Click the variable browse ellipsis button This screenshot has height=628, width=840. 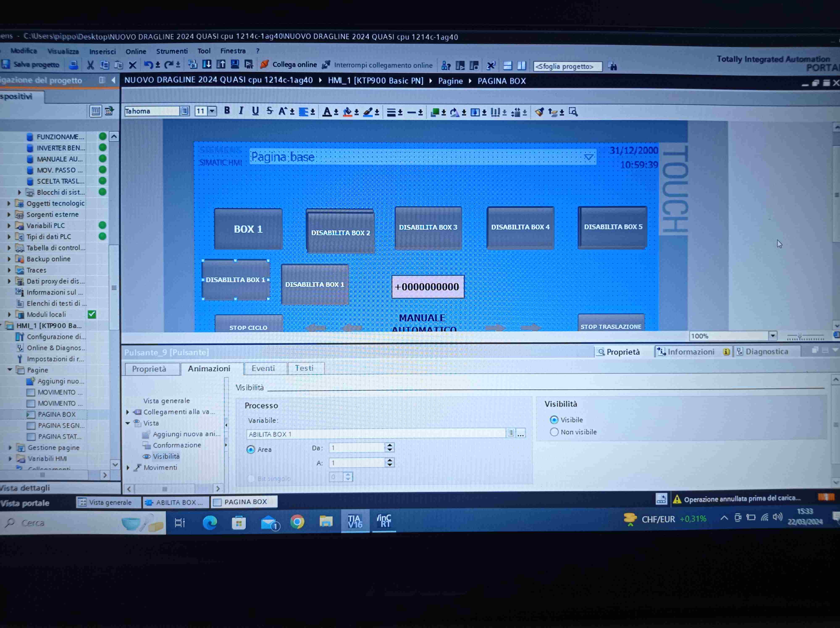(521, 433)
